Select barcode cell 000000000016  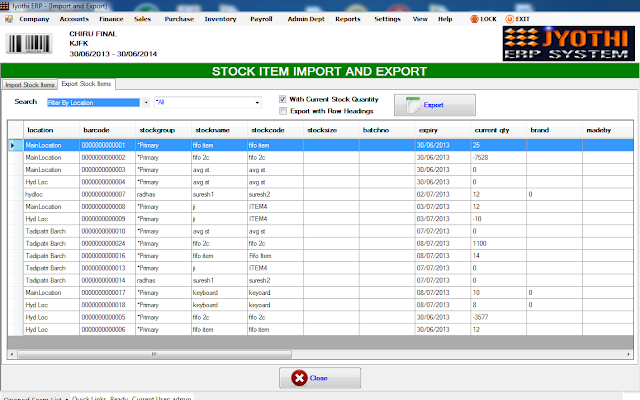tap(107, 256)
